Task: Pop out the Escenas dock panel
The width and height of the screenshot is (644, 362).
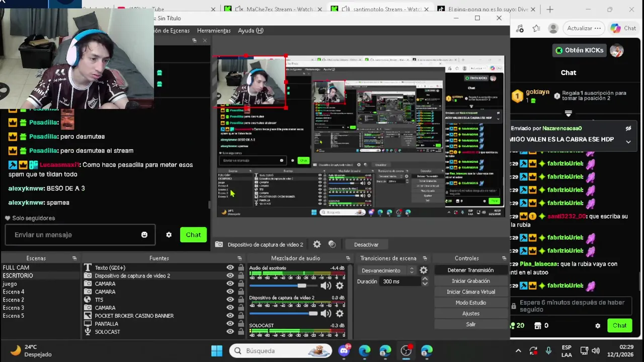Action: tap(74, 258)
